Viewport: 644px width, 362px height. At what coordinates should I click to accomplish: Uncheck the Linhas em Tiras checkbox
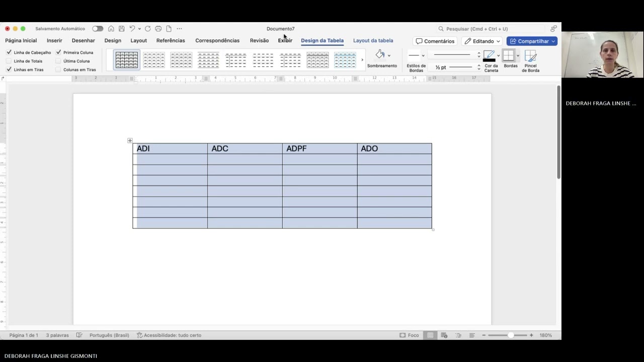[x=9, y=69]
